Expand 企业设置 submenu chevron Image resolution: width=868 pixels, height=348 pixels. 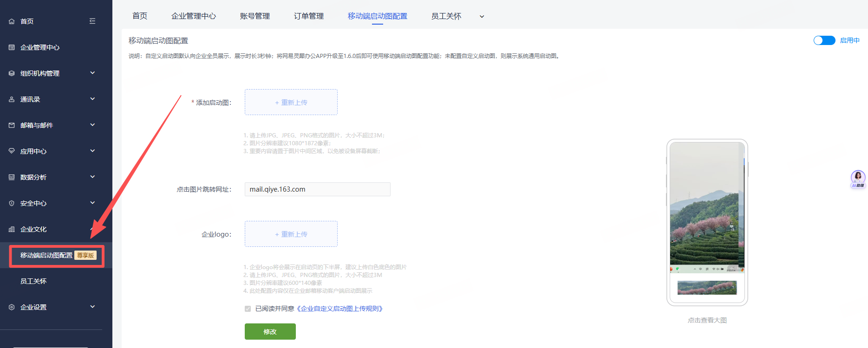point(92,307)
